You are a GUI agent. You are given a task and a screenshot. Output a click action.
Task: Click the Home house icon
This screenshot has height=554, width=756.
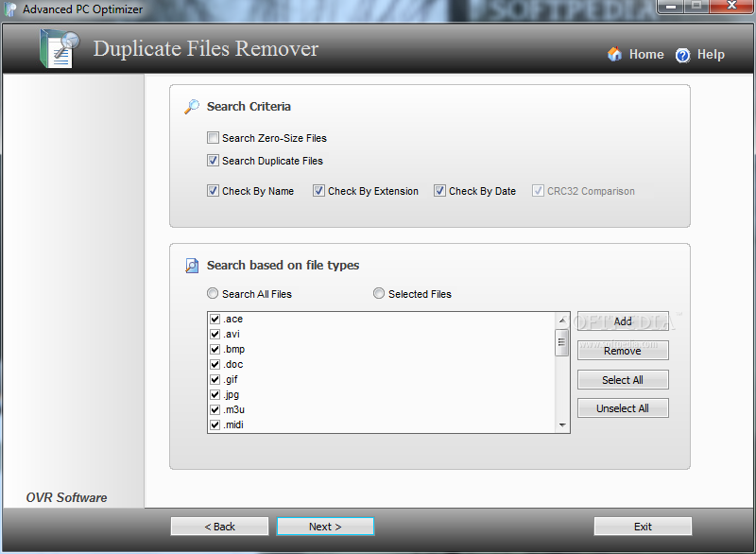(615, 54)
